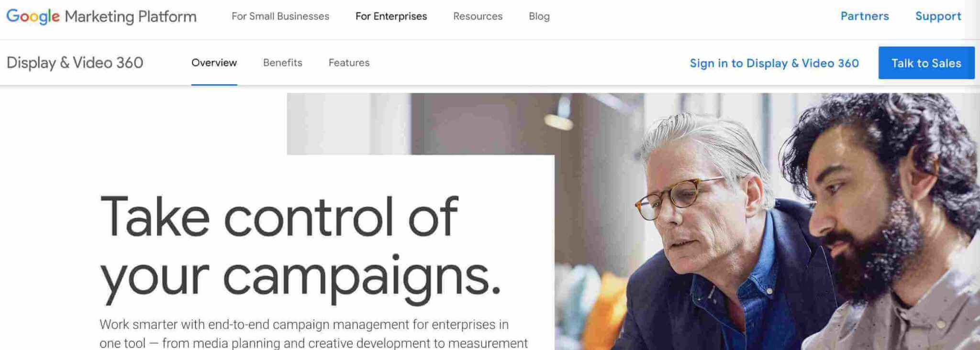Click the Display & Video 360 product name
Viewport: 980px width, 350px height.
[x=76, y=62]
